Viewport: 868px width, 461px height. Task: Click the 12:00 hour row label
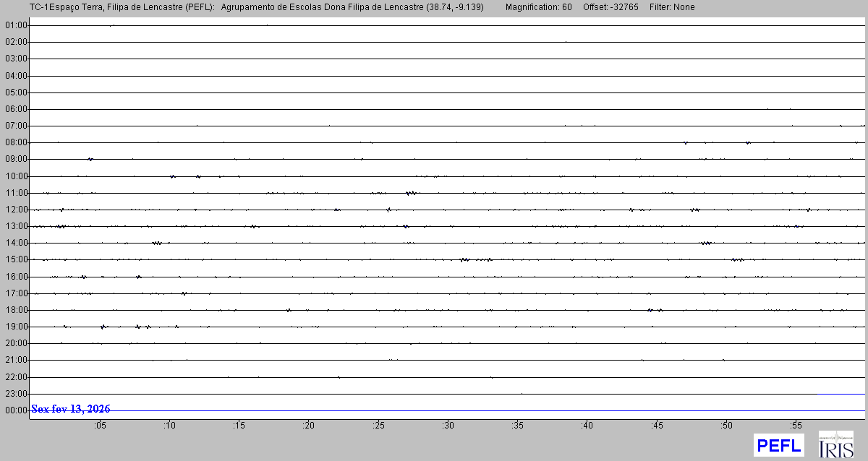pyautogui.click(x=16, y=210)
